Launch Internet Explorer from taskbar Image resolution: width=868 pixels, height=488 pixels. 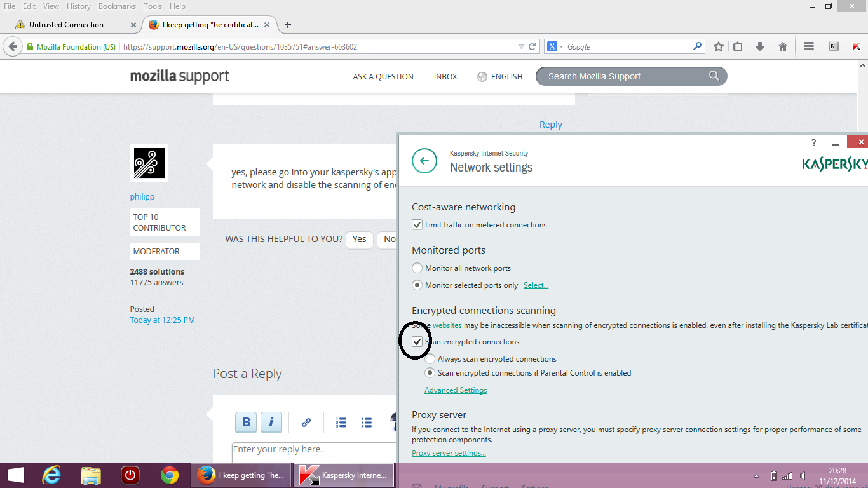51,475
